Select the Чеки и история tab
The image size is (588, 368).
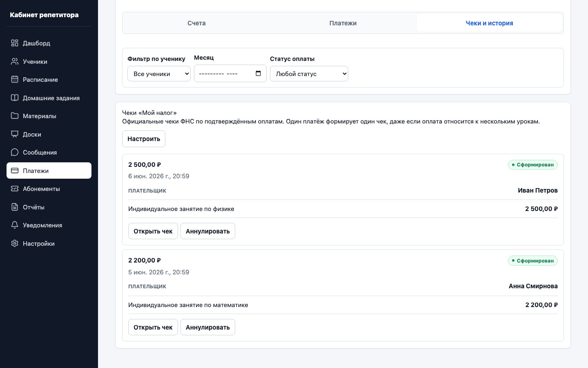pos(489,23)
